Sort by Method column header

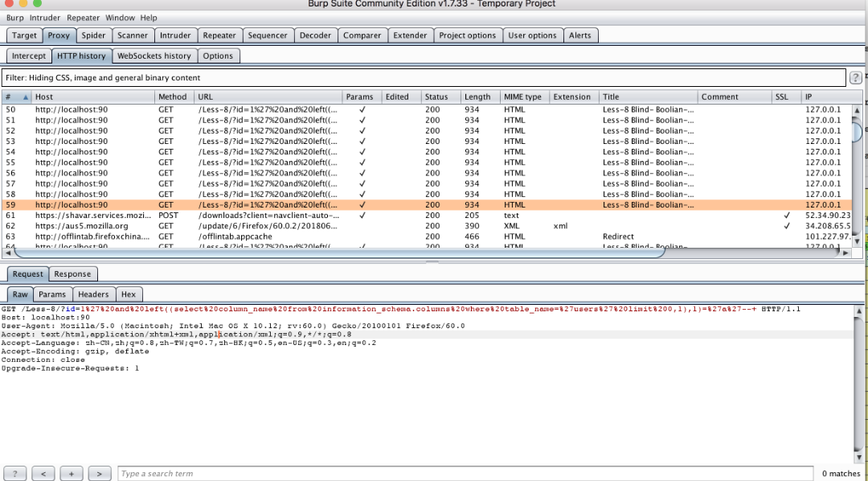tap(174, 97)
